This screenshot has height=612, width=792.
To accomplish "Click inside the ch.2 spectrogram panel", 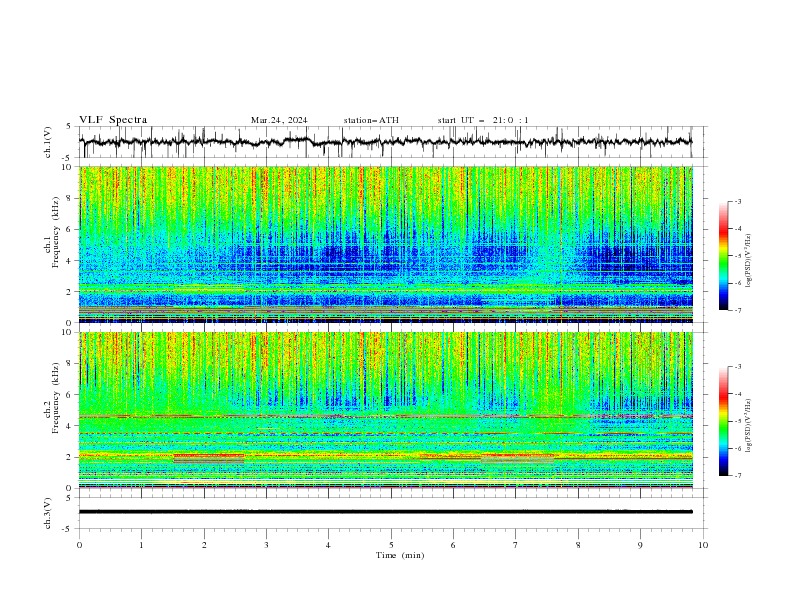I will click(x=385, y=410).
